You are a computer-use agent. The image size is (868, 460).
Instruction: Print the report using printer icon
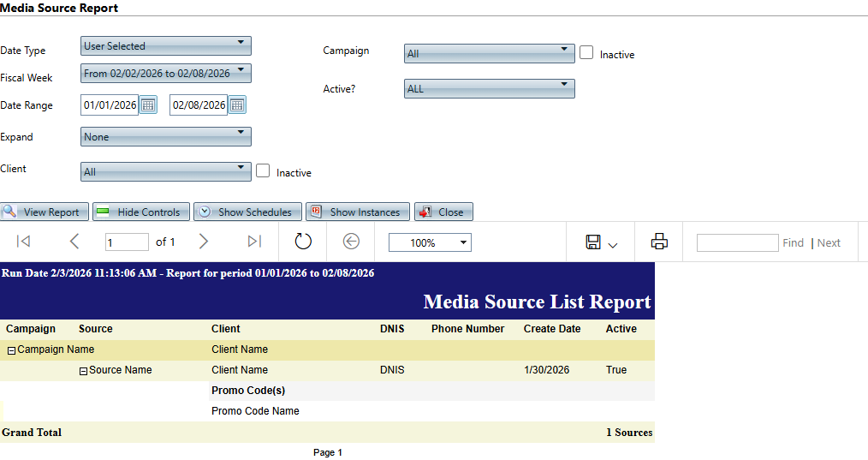pos(658,242)
